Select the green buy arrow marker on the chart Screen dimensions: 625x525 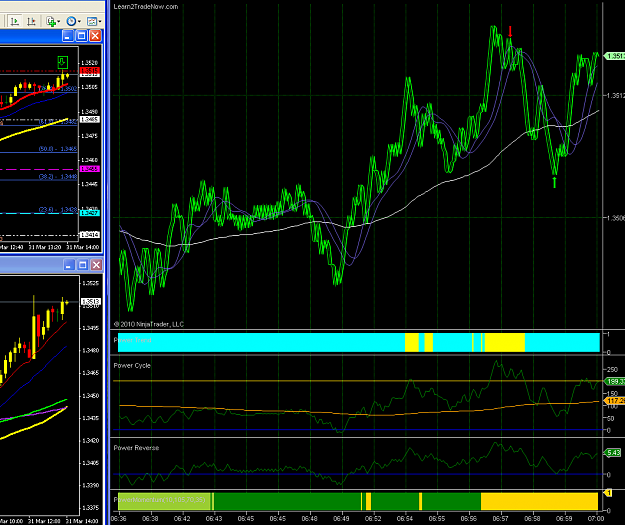tap(554, 182)
